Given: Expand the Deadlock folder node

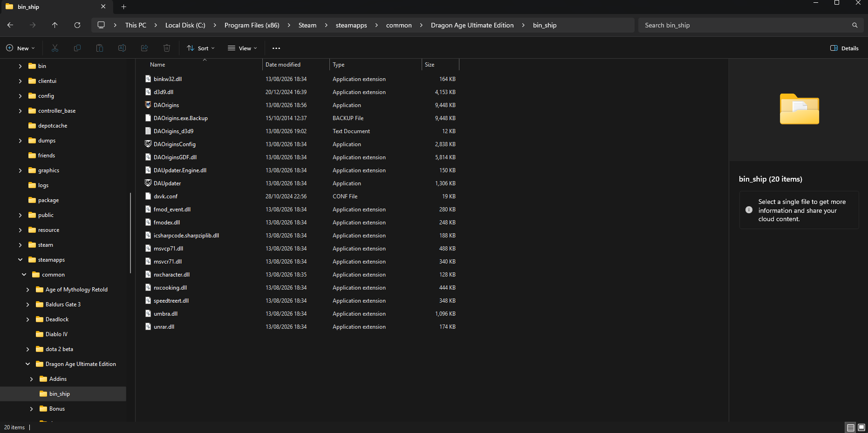Looking at the screenshot, I should (27, 319).
